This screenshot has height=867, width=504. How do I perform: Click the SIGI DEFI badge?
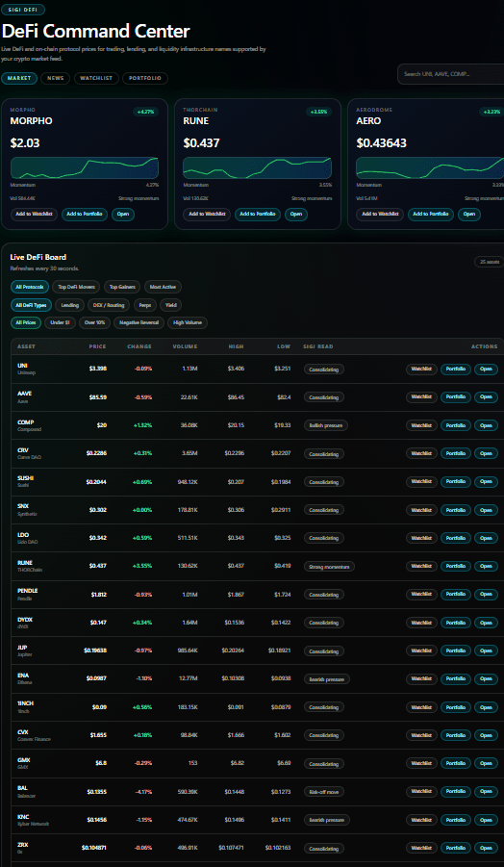(x=23, y=10)
